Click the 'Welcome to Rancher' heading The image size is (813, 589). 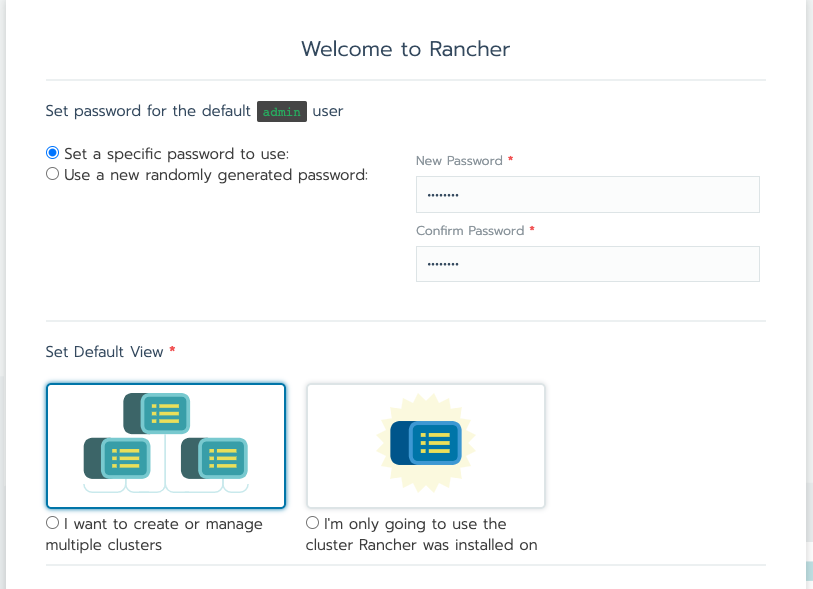pyautogui.click(x=405, y=49)
